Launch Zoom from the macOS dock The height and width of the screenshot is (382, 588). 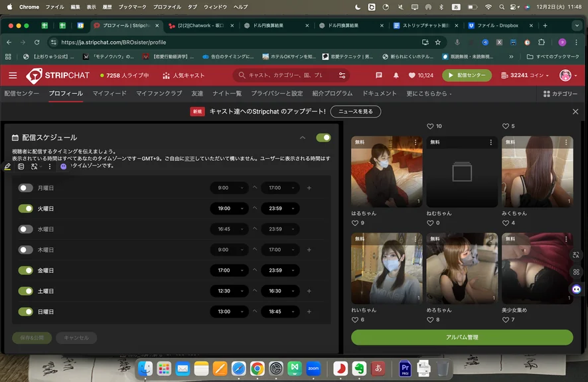coord(313,367)
